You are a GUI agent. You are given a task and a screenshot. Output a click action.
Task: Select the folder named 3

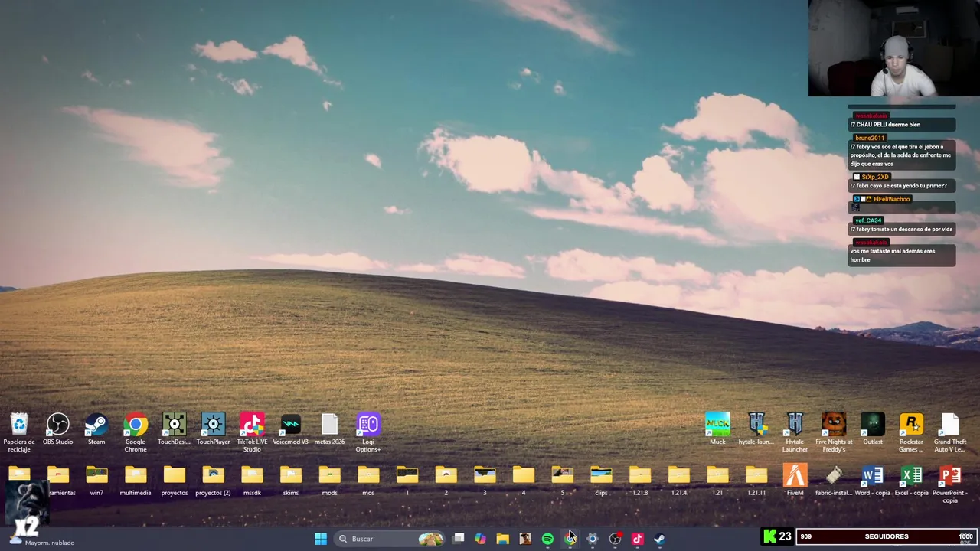pos(485,481)
